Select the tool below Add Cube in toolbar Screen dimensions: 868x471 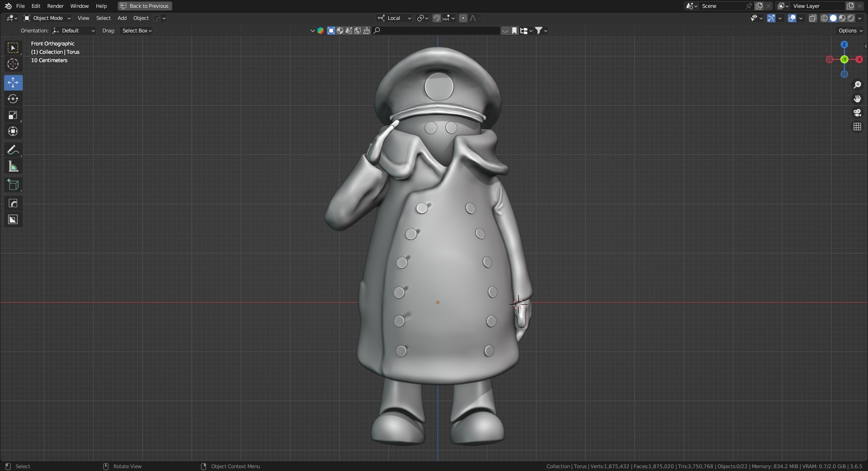(13, 203)
